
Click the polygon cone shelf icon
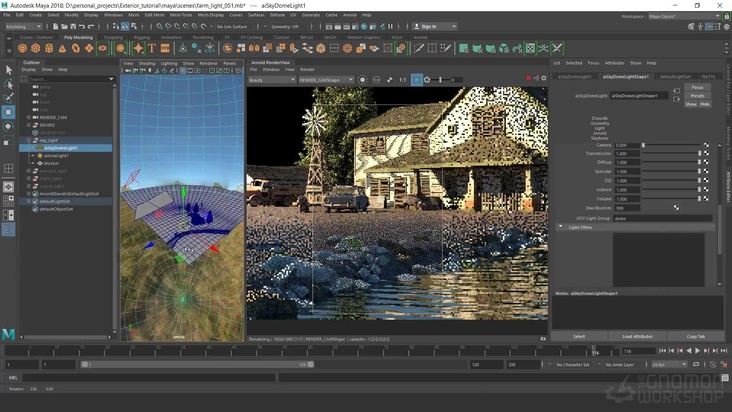[62, 48]
